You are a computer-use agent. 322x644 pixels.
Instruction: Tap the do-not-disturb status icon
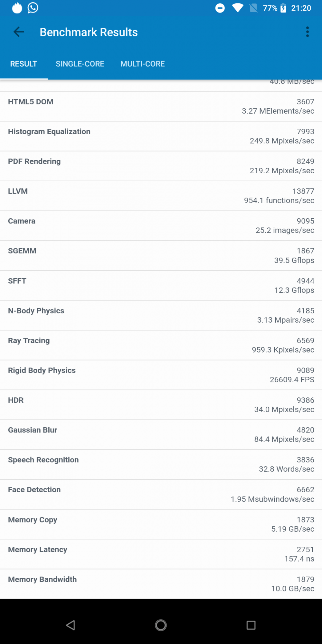coord(220,8)
